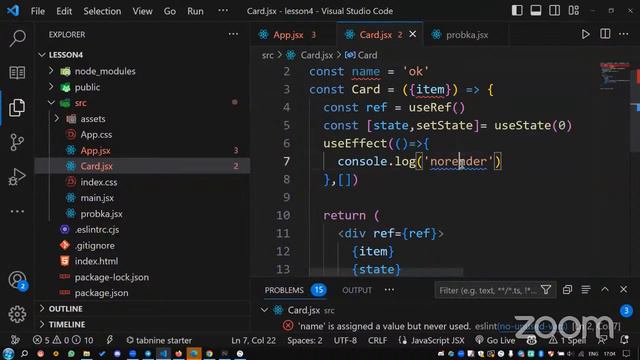Open Explorer Views and More Actions
This screenshot has width=640, height=360.
tap(233, 34)
